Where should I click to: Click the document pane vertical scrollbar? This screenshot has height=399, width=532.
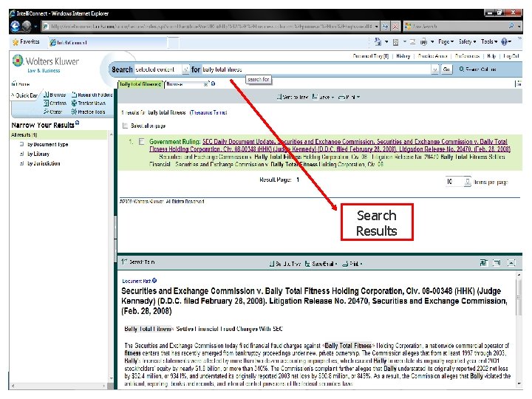click(x=519, y=329)
